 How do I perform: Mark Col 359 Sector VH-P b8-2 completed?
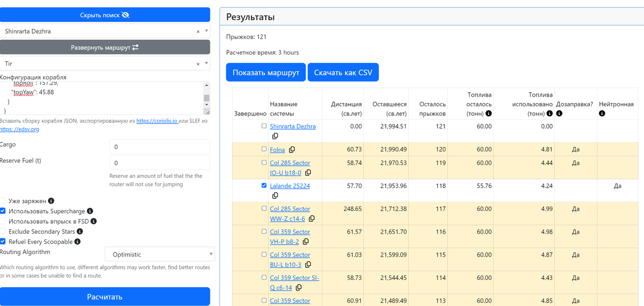tap(264, 231)
